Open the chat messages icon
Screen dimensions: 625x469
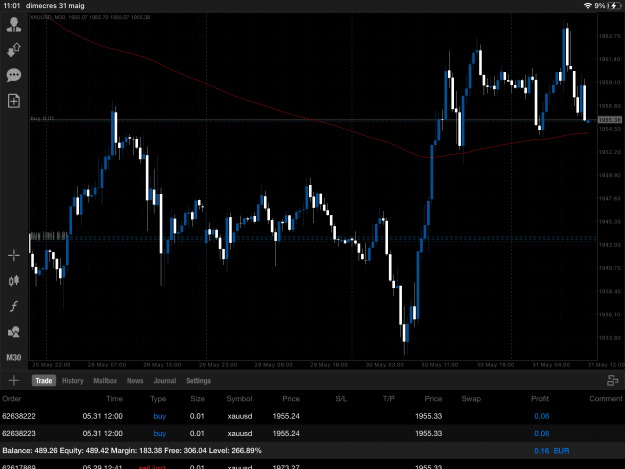coord(14,75)
